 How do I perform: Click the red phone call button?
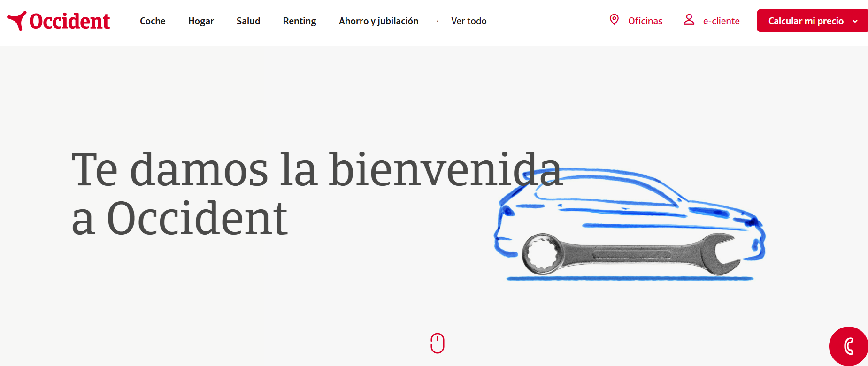click(848, 346)
